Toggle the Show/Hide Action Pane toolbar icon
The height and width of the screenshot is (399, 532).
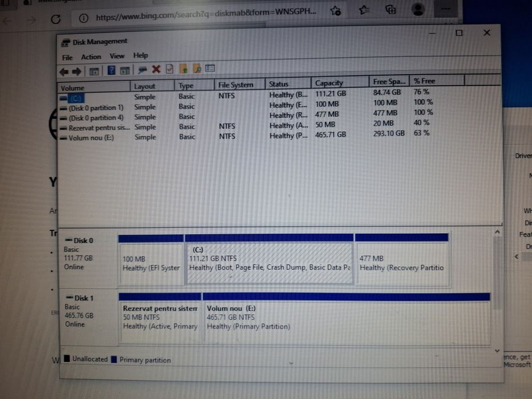point(125,71)
